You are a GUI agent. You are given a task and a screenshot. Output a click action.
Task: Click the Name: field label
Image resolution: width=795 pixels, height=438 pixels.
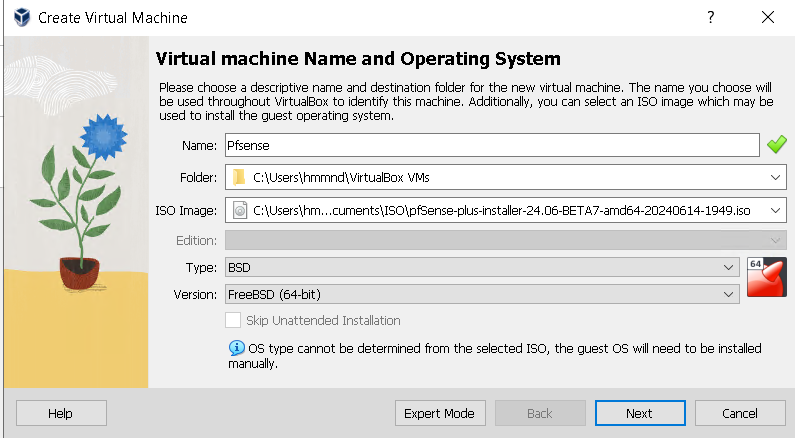tap(199, 145)
